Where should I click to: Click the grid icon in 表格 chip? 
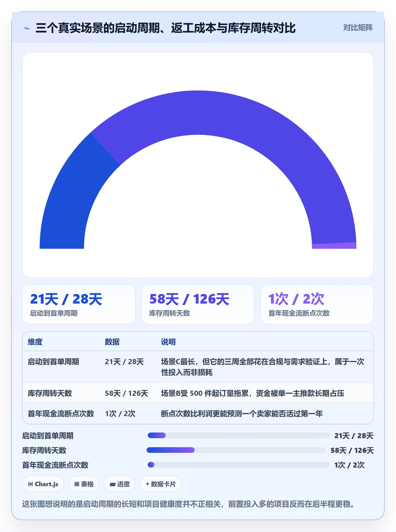77,484
